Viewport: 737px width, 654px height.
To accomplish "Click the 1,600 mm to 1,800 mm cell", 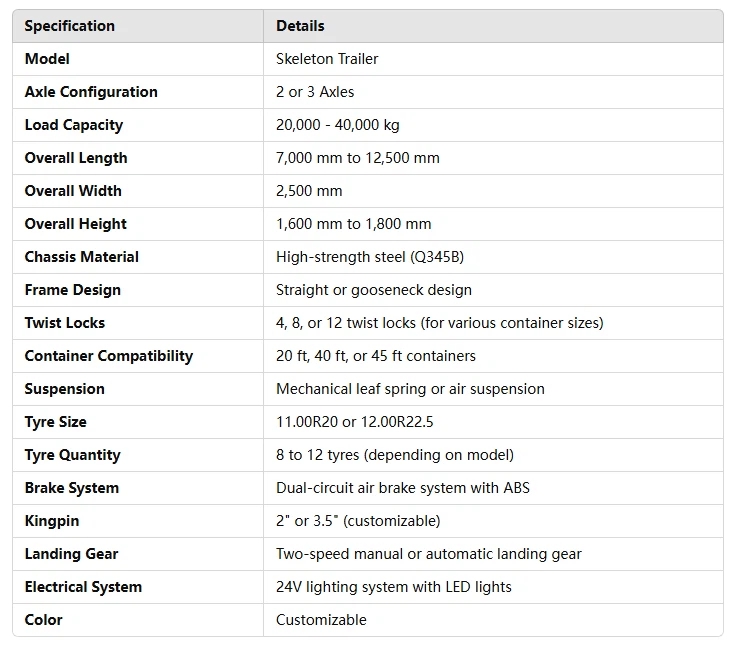I will coord(353,224).
